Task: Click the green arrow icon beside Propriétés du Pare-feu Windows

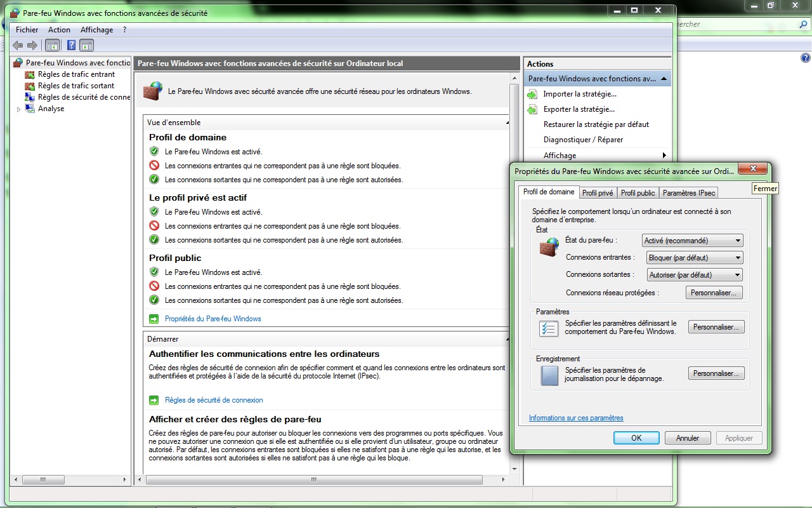Action: 154,319
